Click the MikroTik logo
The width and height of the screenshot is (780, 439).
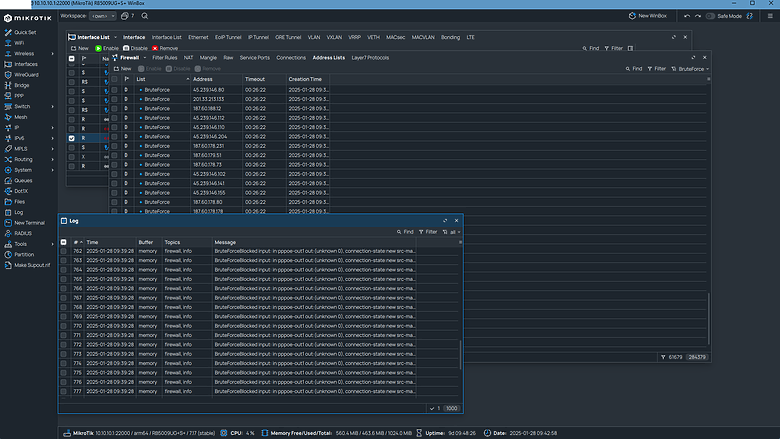coord(28,18)
